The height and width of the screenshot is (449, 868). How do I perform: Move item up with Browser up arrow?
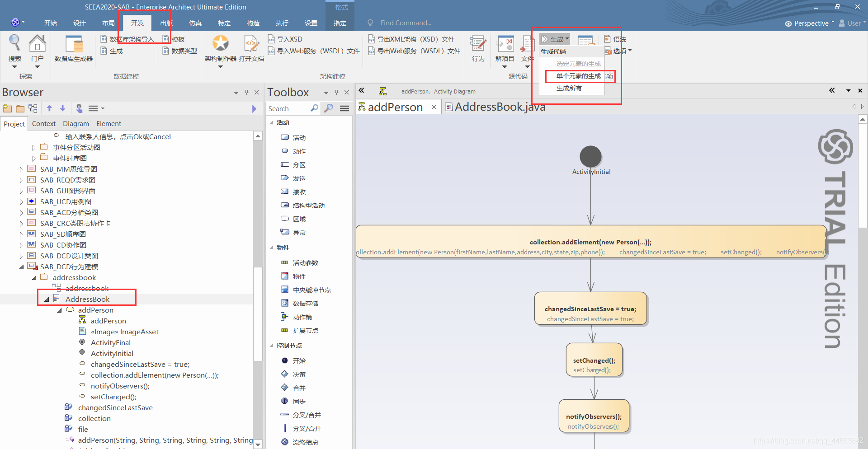click(x=50, y=108)
